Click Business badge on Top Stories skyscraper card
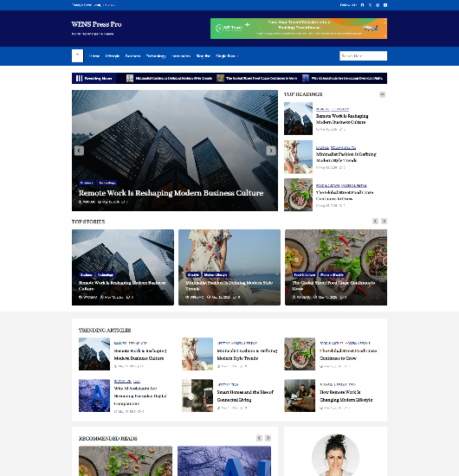This screenshot has width=459, height=476. pyautogui.click(x=87, y=274)
